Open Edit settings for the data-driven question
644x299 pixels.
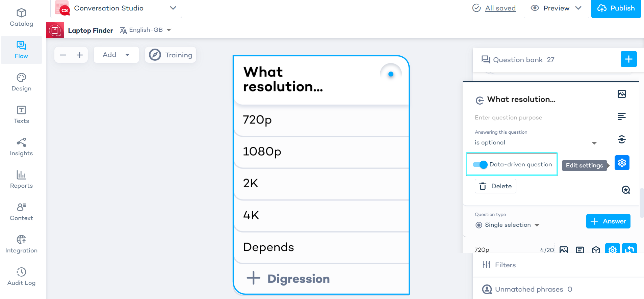pyautogui.click(x=621, y=163)
